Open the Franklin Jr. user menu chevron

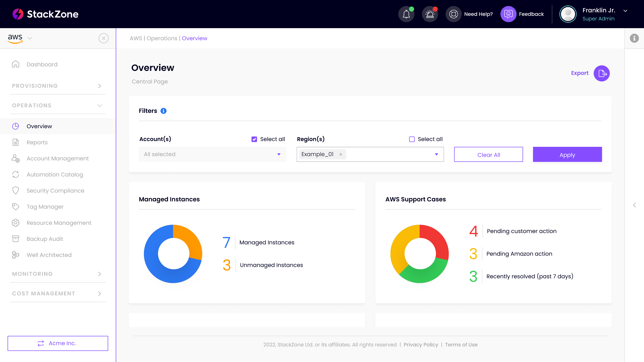(625, 11)
